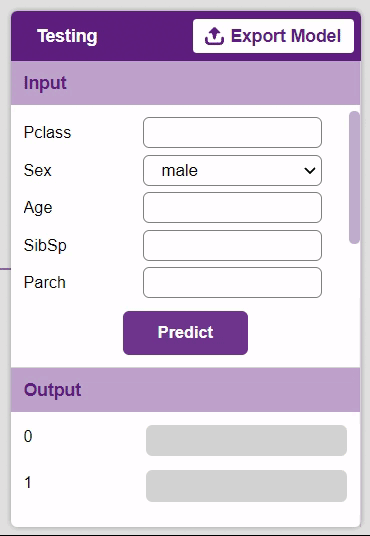The width and height of the screenshot is (370, 536).
Task: Select the Testing header title
Action: (67, 36)
